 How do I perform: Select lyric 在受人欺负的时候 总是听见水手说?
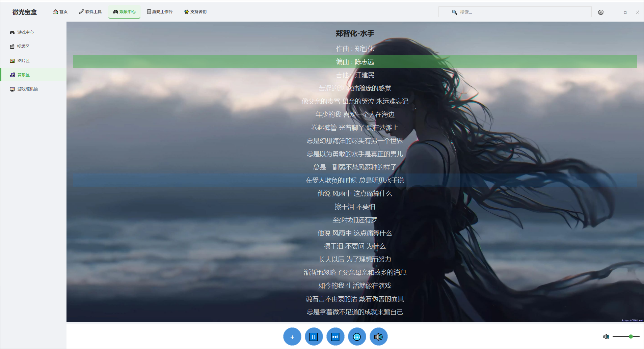[355, 180]
